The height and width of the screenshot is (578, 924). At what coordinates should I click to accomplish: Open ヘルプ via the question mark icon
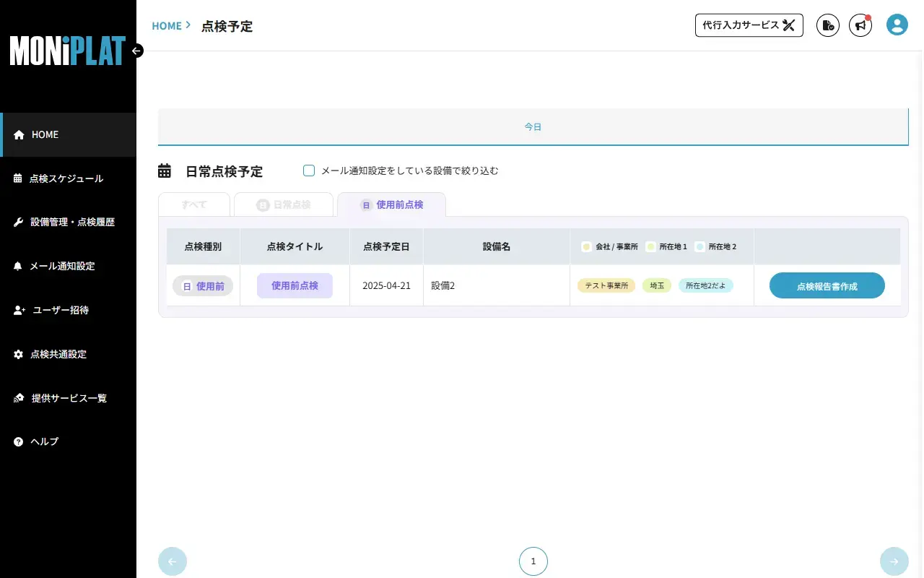19,441
